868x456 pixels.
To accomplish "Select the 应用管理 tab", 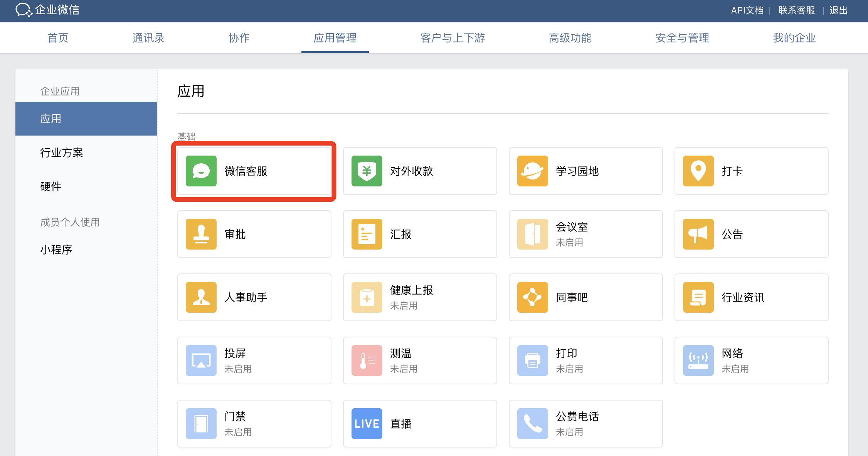I will click(335, 38).
